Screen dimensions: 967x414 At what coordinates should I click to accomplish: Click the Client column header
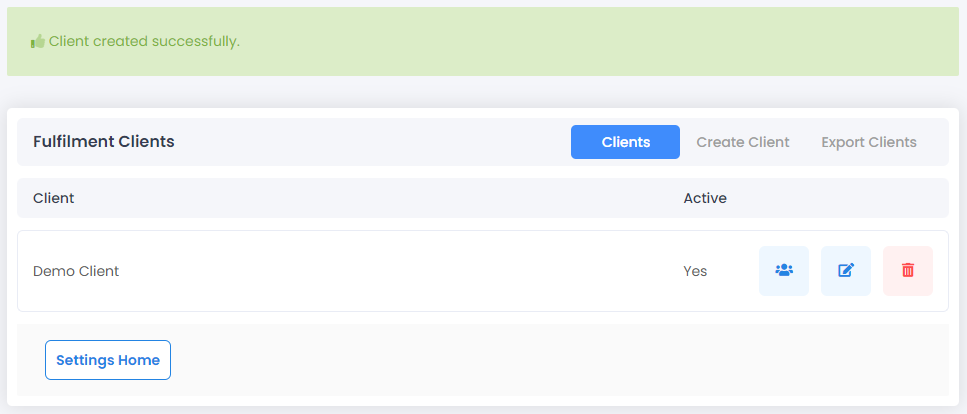point(54,198)
